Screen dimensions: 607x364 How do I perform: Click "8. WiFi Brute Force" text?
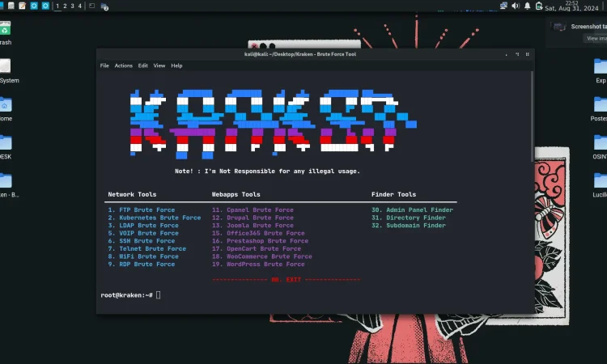143,256
